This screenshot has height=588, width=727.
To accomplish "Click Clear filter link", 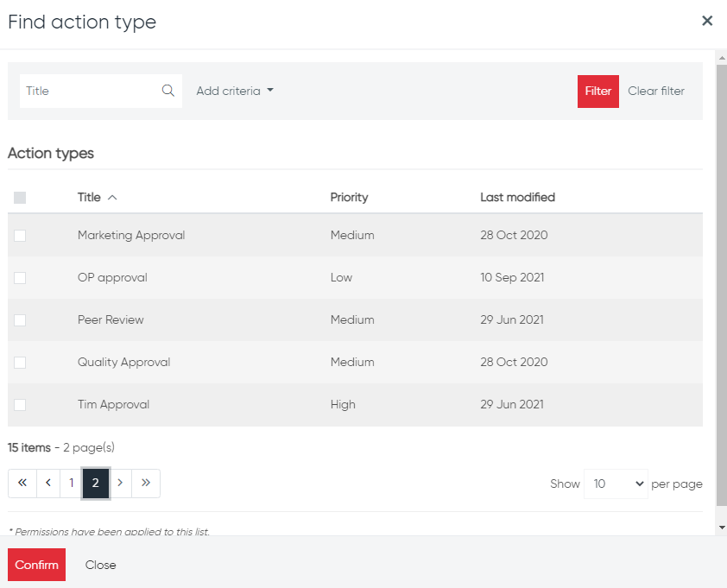I will pos(655,91).
